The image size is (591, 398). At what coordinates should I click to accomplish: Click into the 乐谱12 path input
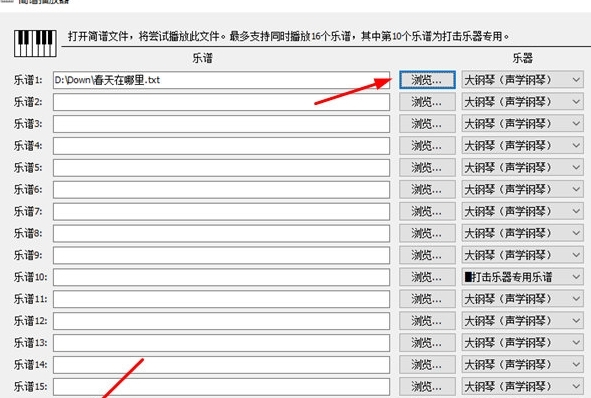221,321
